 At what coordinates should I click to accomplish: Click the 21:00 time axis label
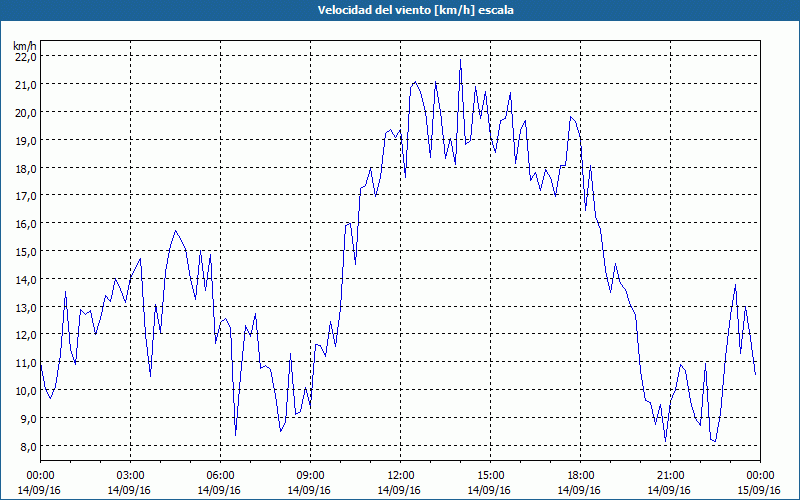pyautogui.click(x=670, y=476)
